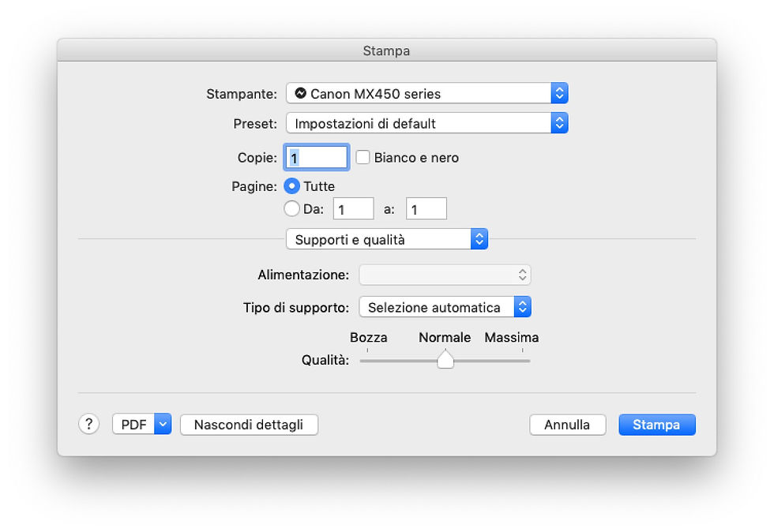The image size is (774, 532).
Task: Open the Selezione automatica media type dropdown
Action: (445, 307)
